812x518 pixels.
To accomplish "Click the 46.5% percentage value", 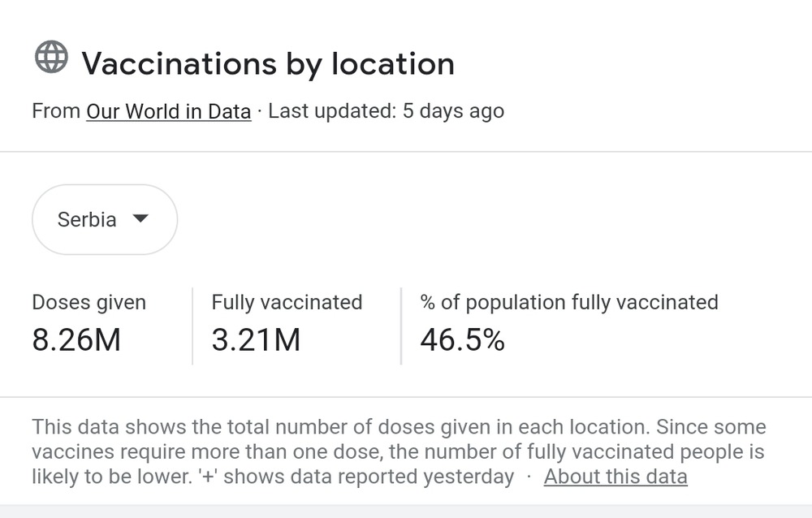I will point(462,339).
